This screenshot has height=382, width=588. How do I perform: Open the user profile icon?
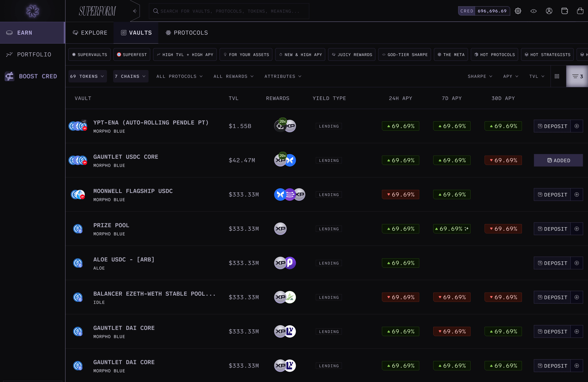tap(549, 11)
